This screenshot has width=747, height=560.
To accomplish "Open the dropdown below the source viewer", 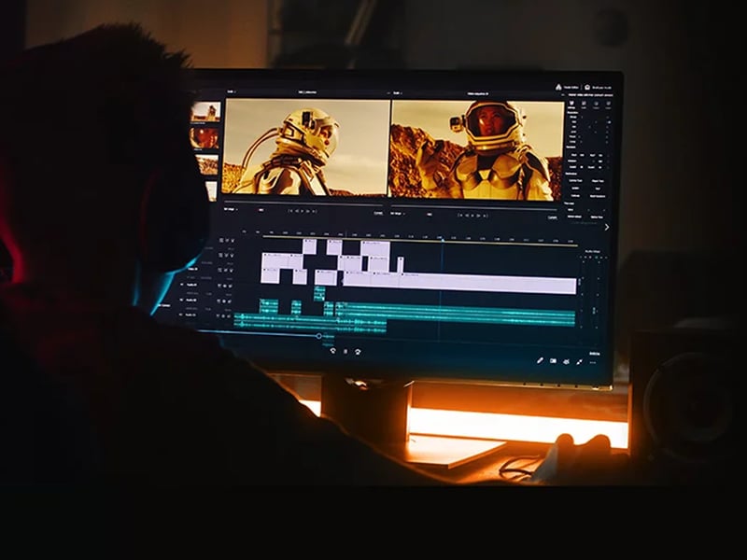I will pyautogui.click(x=231, y=208).
